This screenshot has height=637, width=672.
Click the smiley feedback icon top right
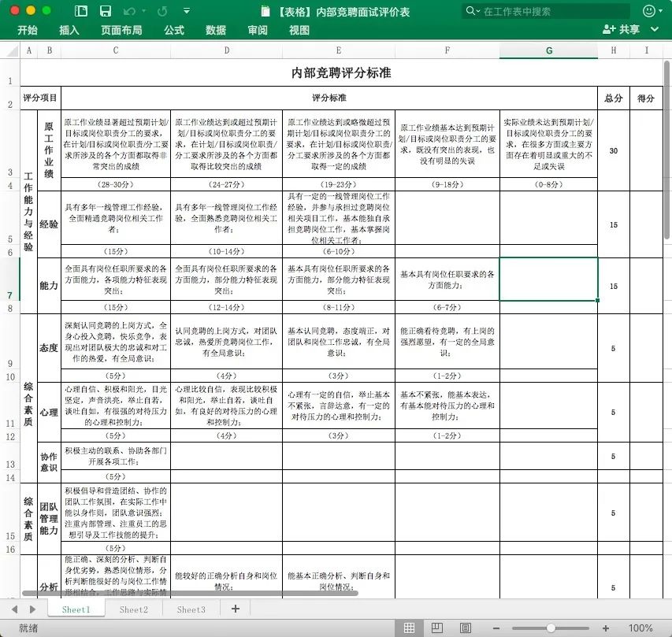pyautogui.click(x=648, y=10)
